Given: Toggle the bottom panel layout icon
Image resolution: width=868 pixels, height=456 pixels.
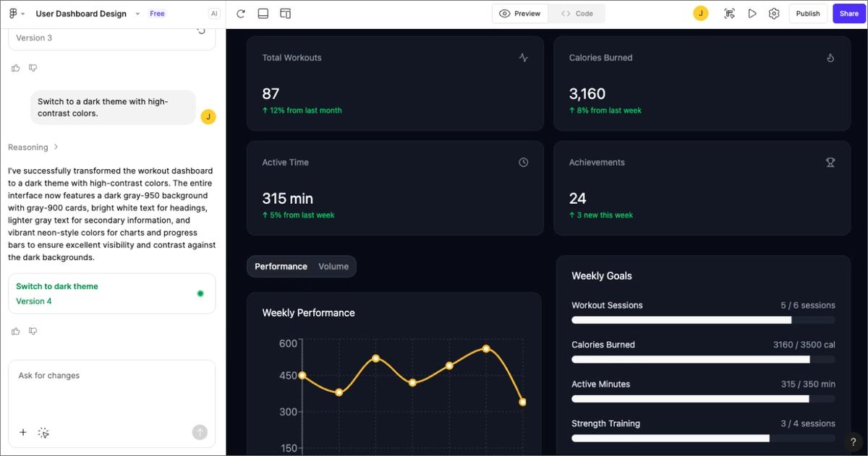Looking at the screenshot, I should [x=263, y=13].
